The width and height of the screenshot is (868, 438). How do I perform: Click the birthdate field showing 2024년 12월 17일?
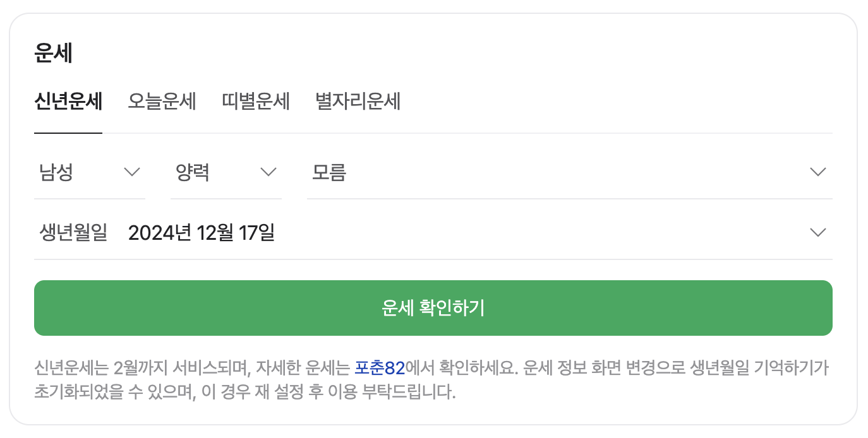202,232
